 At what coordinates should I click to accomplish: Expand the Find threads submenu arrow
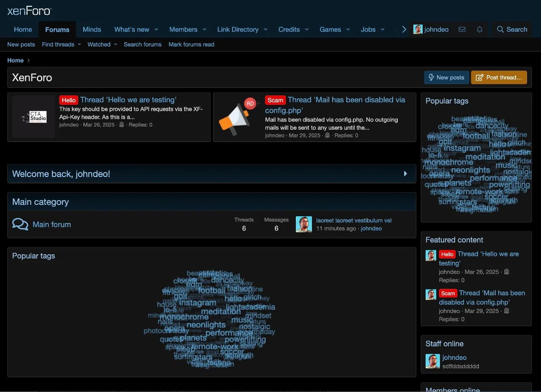[x=79, y=44]
